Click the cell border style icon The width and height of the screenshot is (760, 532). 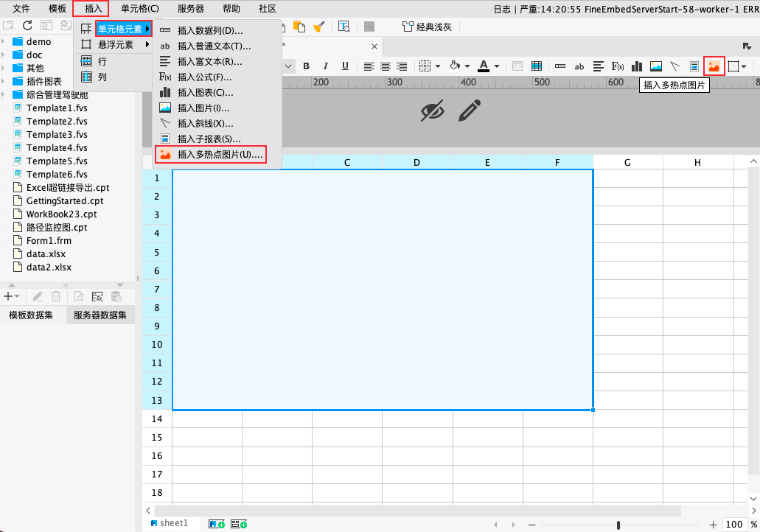pyautogui.click(x=425, y=66)
